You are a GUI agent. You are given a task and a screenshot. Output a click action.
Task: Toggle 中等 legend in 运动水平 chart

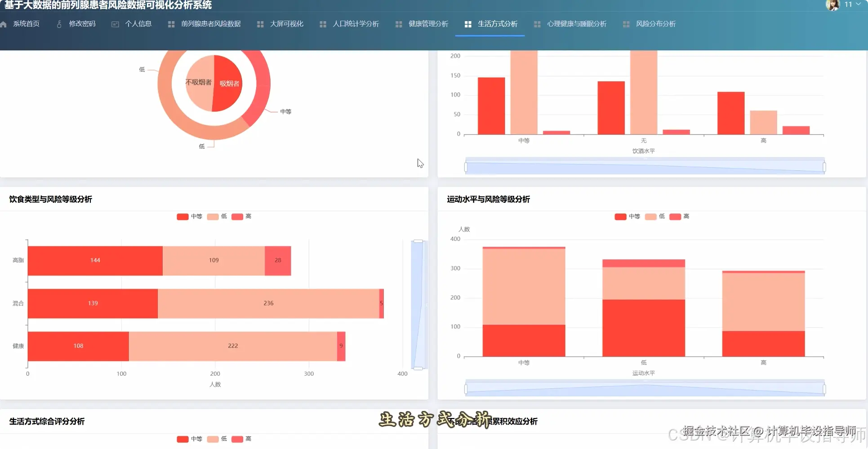(x=627, y=217)
